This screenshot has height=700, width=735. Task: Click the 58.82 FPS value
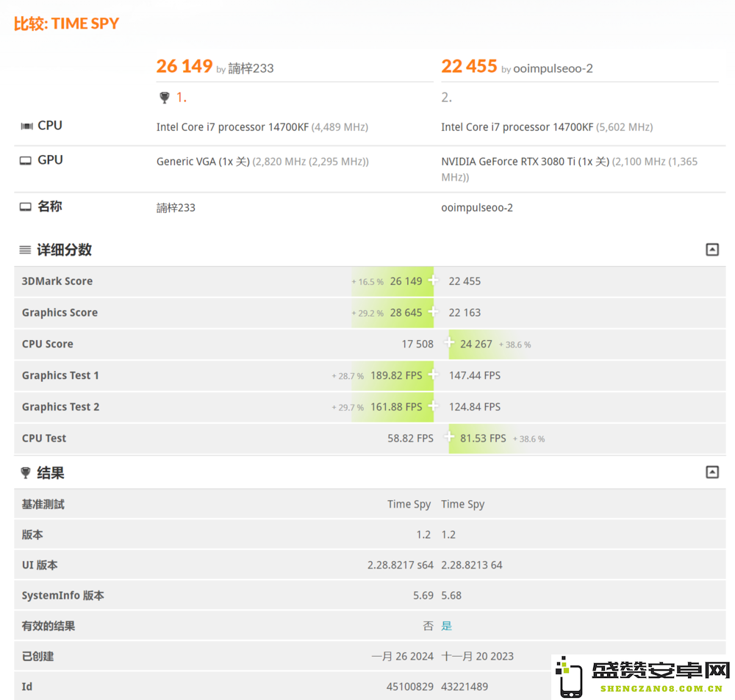click(x=410, y=438)
